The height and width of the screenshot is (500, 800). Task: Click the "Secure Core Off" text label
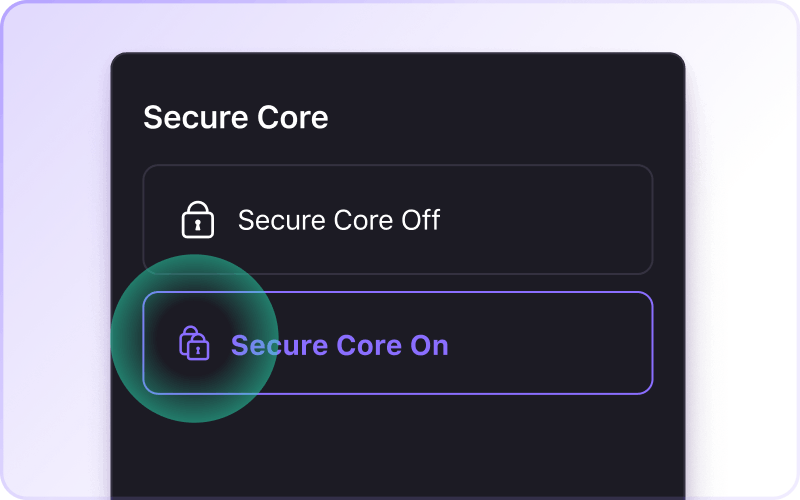point(338,220)
